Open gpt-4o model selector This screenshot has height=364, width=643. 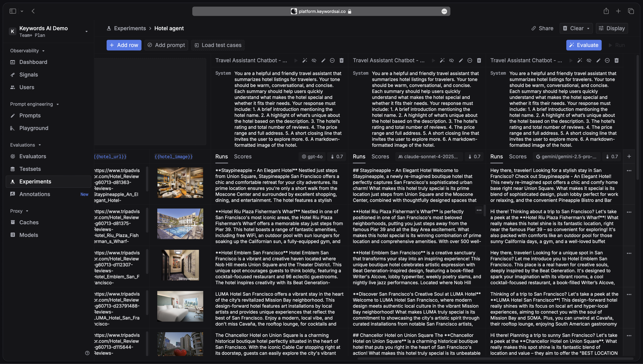click(x=312, y=157)
